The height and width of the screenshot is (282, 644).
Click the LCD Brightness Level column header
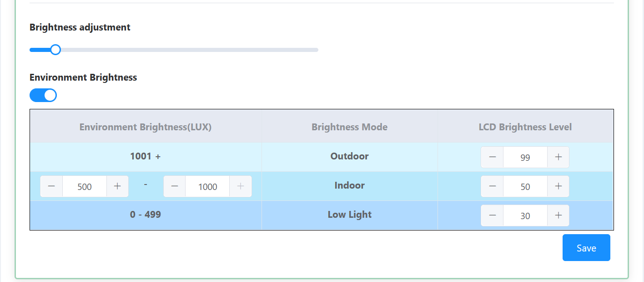[525, 127]
